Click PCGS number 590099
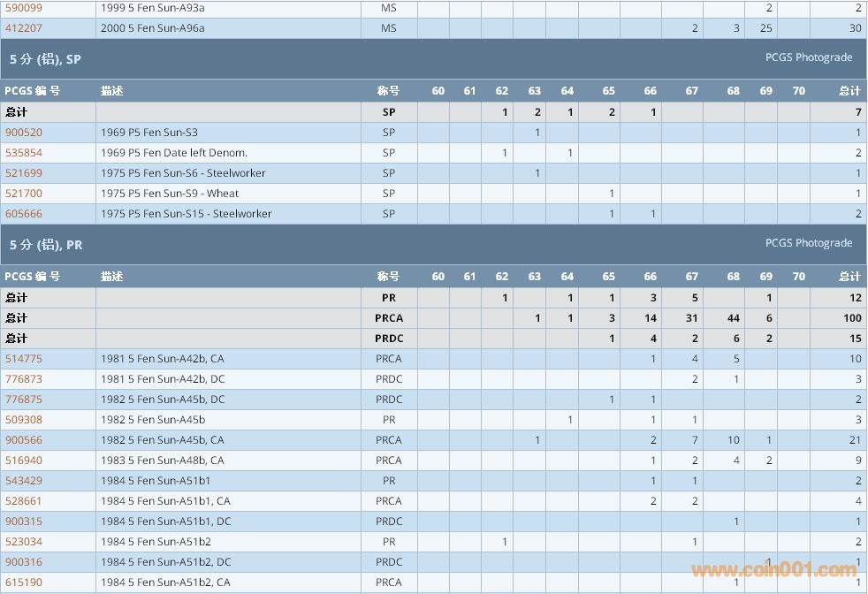Screen dimensions: 868x594 click(x=24, y=8)
